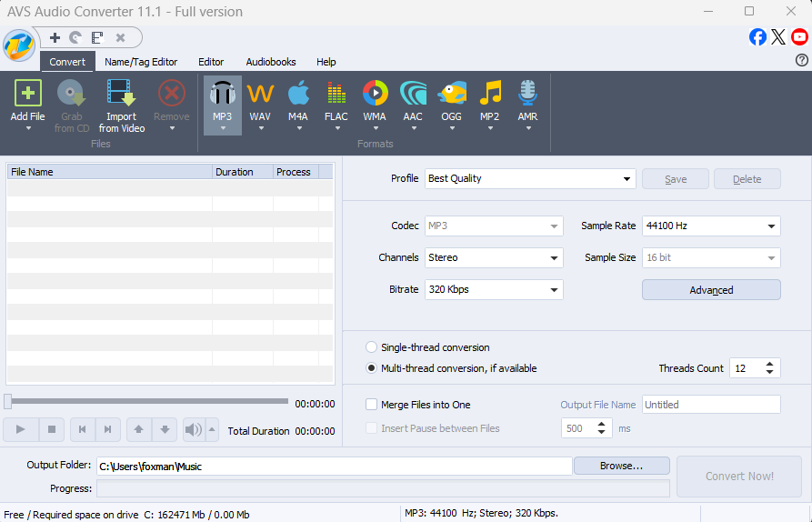Open the Codec dropdown
Image resolution: width=812 pixels, height=522 pixels.
(494, 226)
